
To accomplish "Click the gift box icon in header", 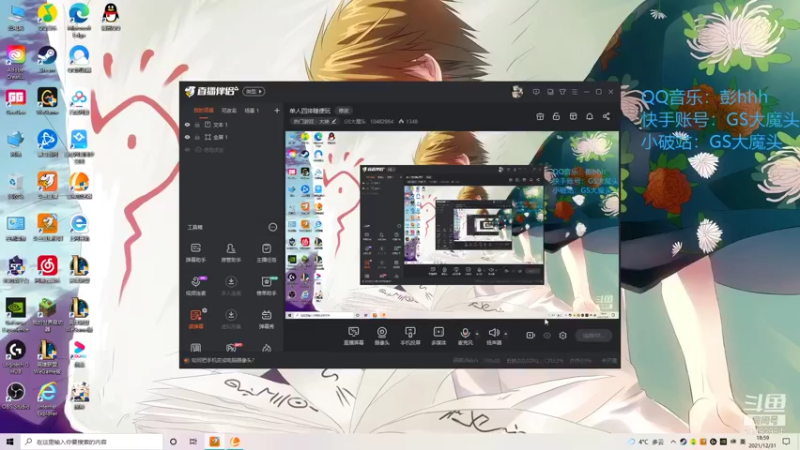I will 540,116.
